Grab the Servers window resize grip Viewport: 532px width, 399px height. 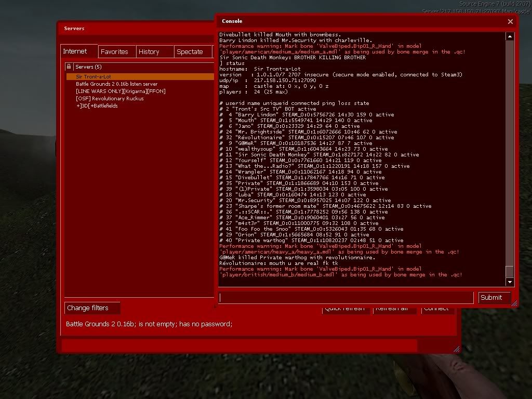[x=457, y=349]
